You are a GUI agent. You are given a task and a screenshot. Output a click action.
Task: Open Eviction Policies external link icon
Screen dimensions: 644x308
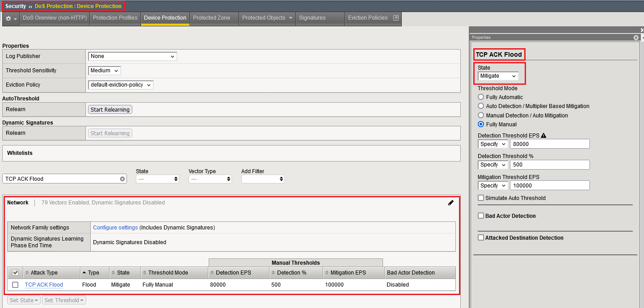coord(396,18)
